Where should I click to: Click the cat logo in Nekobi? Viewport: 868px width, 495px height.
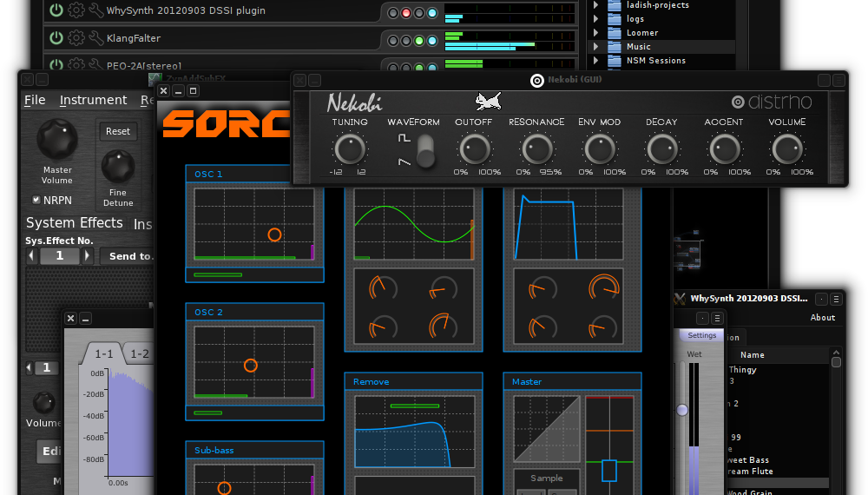(x=490, y=101)
